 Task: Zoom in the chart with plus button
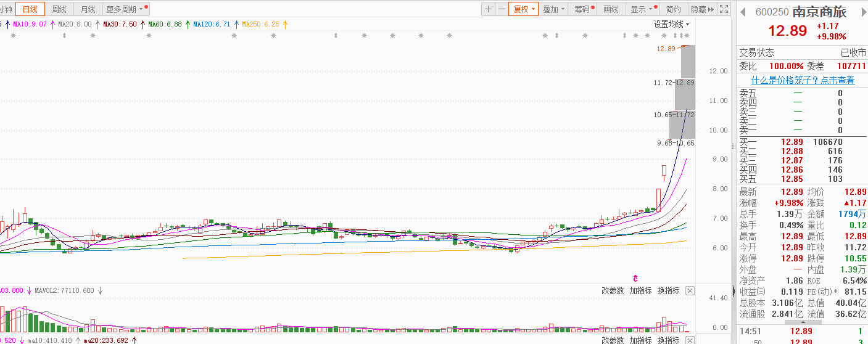(x=488, y=9)
